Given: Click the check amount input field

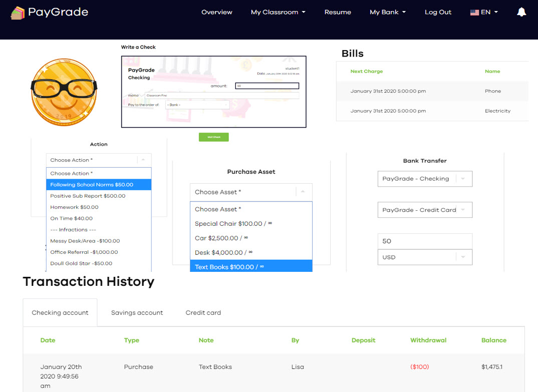Looking at the screenshot, I should click(267, 86).
